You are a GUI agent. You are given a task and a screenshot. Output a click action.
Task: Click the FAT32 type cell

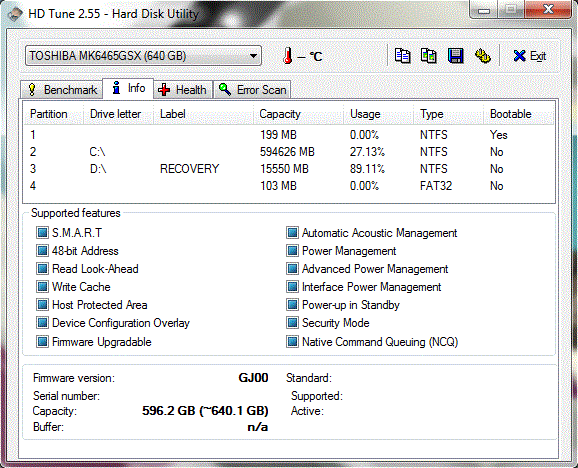click(x=436, y=185)
